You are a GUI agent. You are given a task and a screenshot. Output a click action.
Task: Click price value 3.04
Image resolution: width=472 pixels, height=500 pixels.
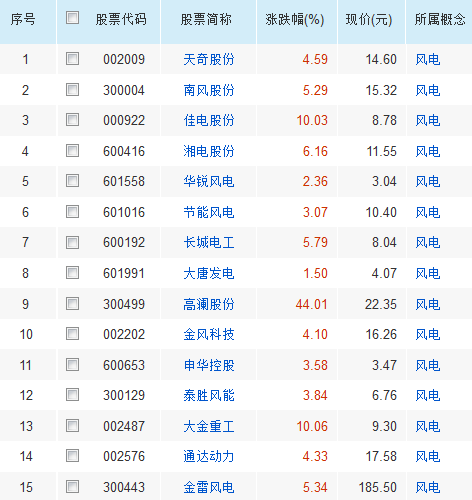(x=384, y=181)
